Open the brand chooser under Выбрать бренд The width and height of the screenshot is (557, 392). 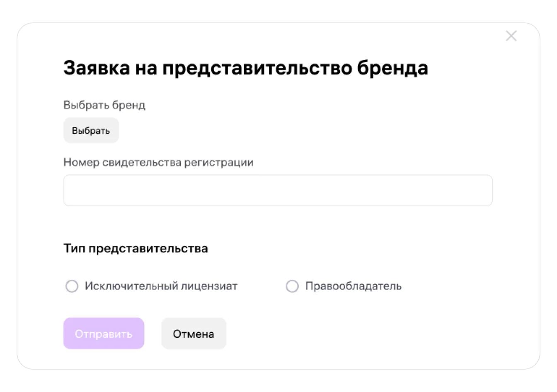91,131
